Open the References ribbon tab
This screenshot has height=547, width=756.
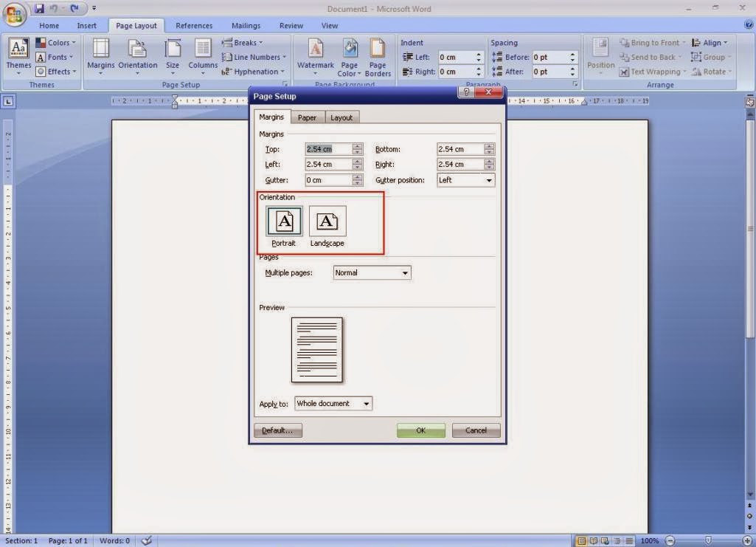click(194, 26)
